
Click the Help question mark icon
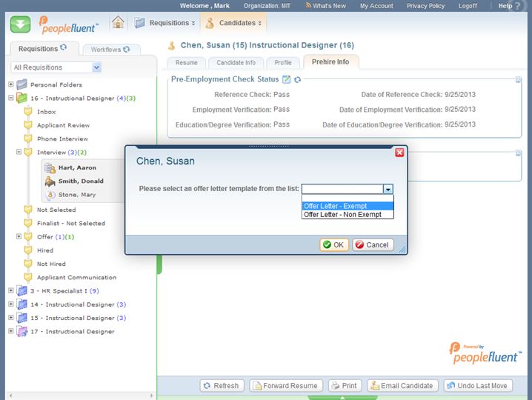click(518, 6)
